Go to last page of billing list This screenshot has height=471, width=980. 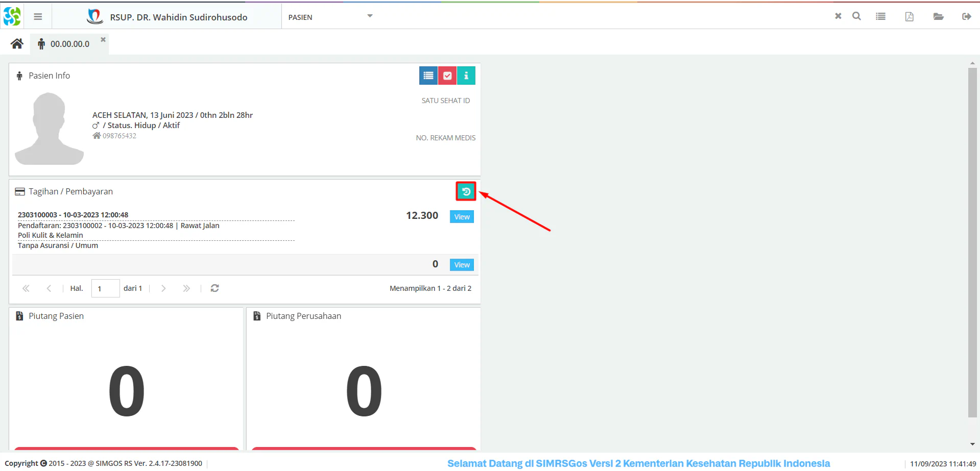coord(186,288)
